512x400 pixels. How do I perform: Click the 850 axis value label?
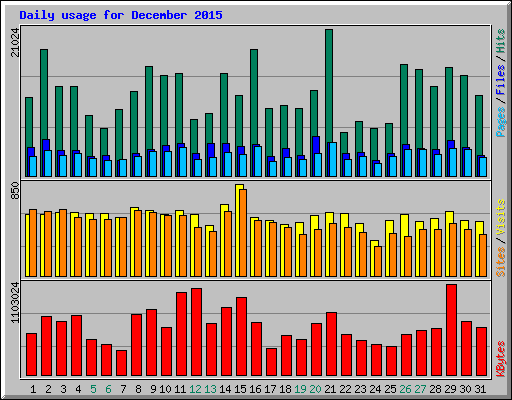15,191
